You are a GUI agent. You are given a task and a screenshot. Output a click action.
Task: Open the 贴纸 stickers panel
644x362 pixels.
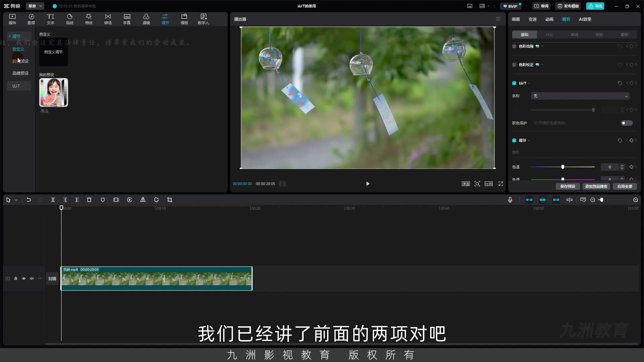[70, 19]
